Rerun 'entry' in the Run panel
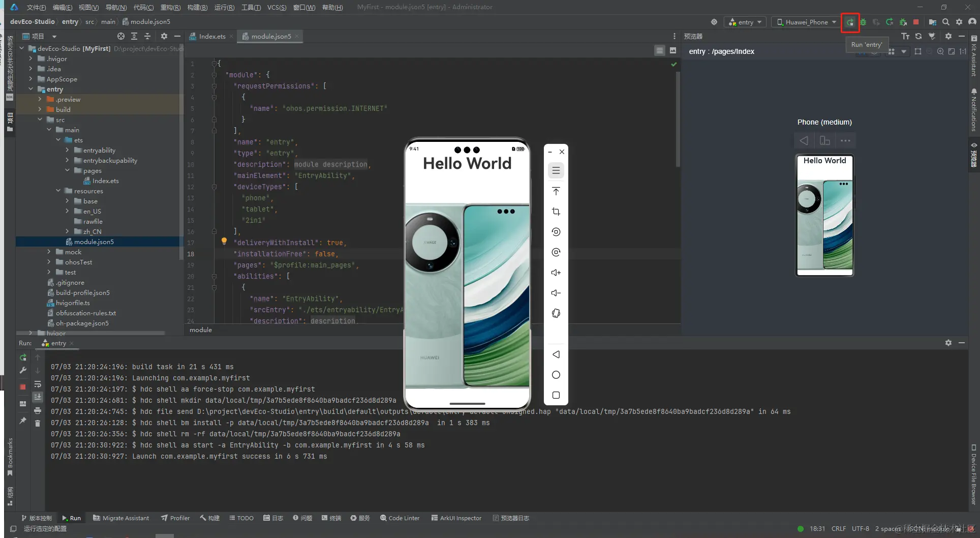Viewport: 980px width, 538px height. pos(23,357)
